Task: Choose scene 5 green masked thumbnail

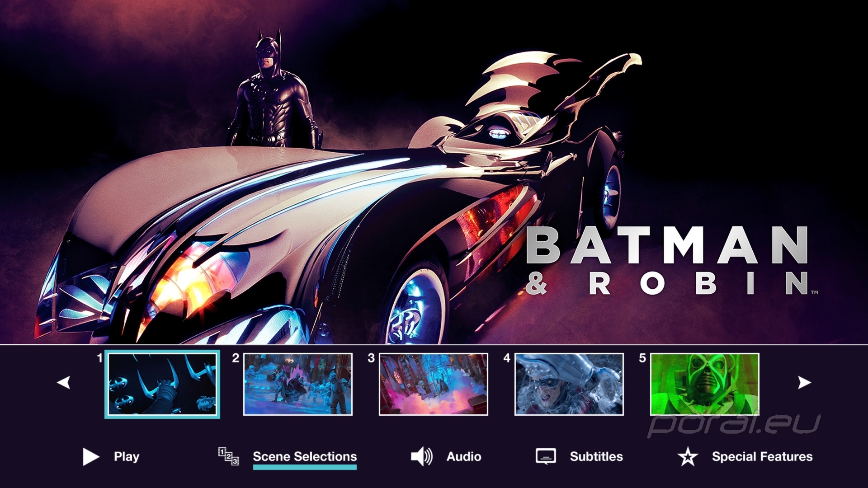Action: 705,384
